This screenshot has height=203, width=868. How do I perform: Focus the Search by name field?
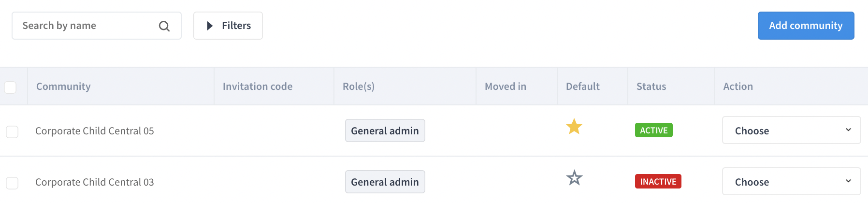[97, 26]
